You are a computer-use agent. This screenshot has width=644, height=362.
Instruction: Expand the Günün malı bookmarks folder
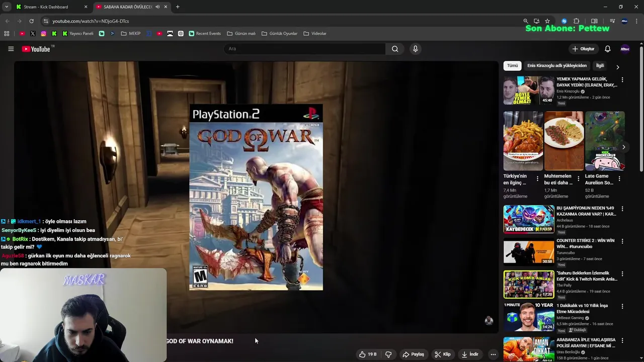[242, 34]
